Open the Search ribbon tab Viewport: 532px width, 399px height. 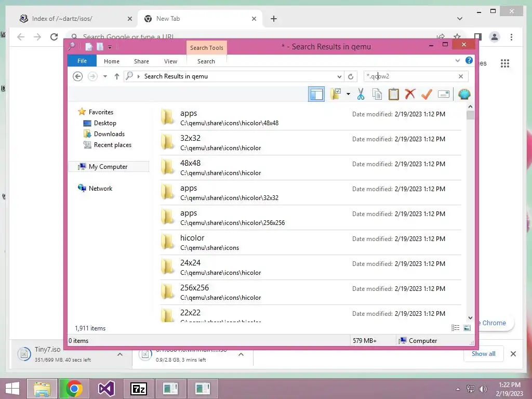(206, 61)
